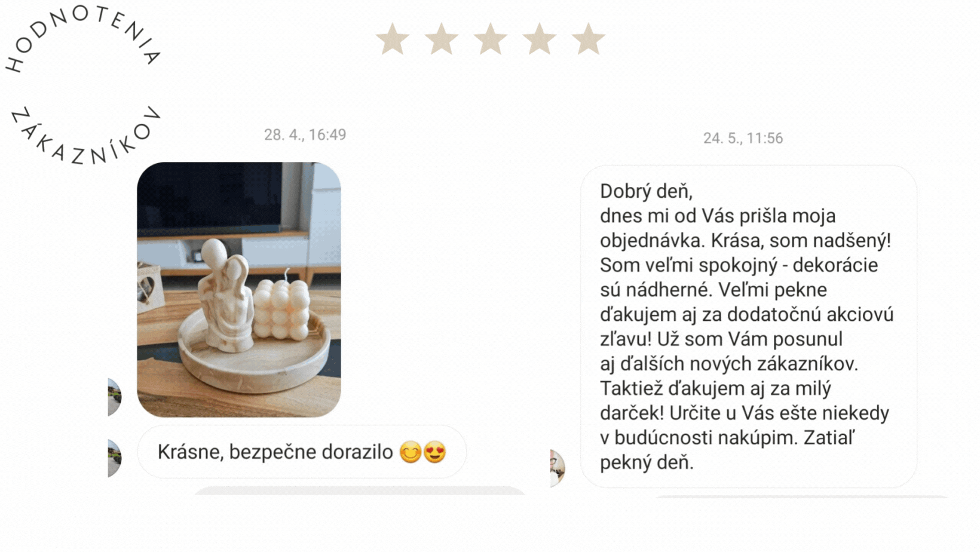This screenshot has height=552, width=980.
Task: Click the avatar beside 'Krásne, bezpečne dorazilo'
Action: click(114, 458)
